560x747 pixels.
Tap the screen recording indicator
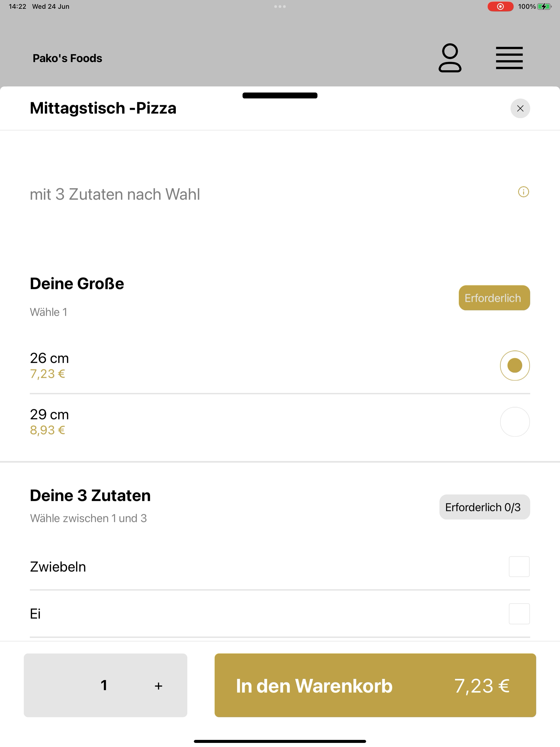[x=500, y=6]
